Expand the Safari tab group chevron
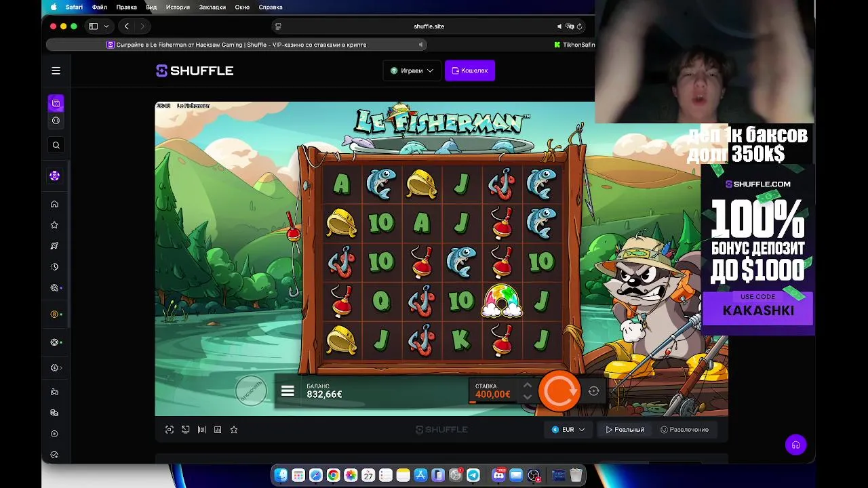The width and height of the screenshot is (868, 488). (x=106, y=26)
